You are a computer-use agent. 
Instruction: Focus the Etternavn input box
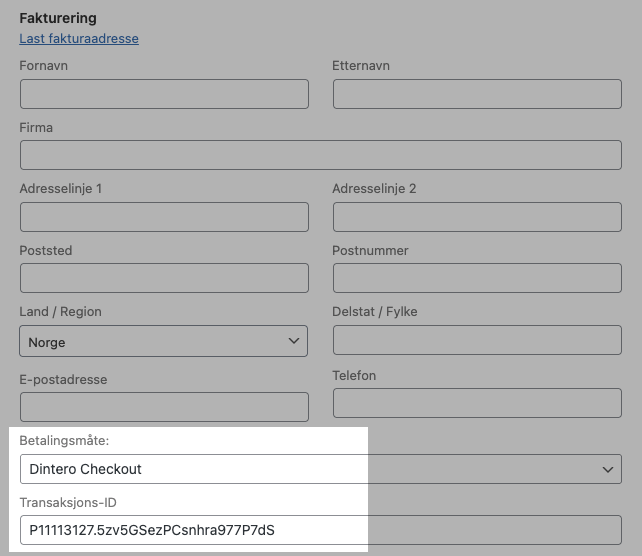point(477,94)
